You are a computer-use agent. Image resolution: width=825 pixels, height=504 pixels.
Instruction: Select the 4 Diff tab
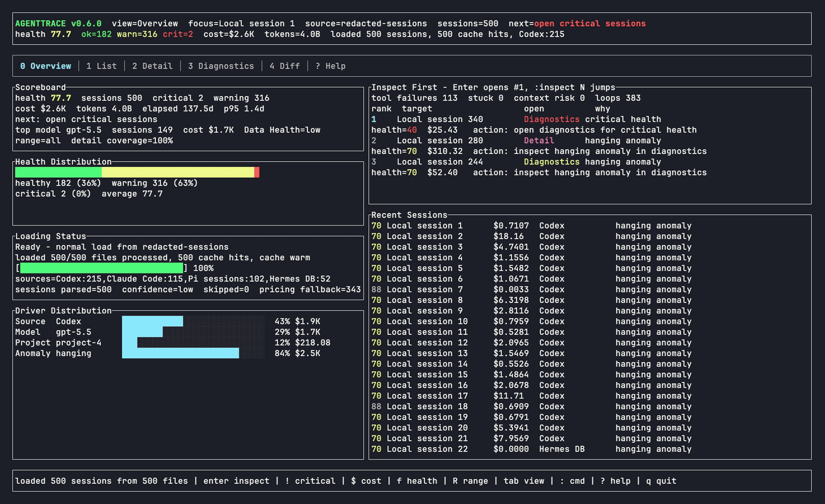pyautogui.click(x=285, y=66)
